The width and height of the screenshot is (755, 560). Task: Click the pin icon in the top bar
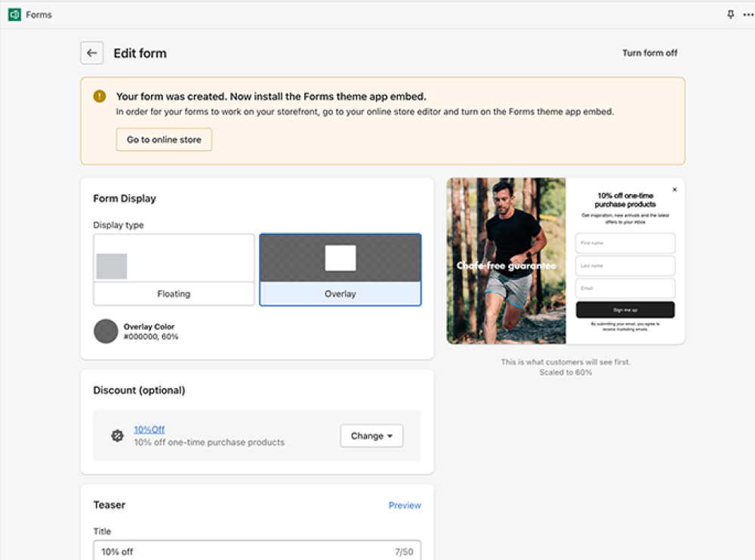[x=730, y=14]
